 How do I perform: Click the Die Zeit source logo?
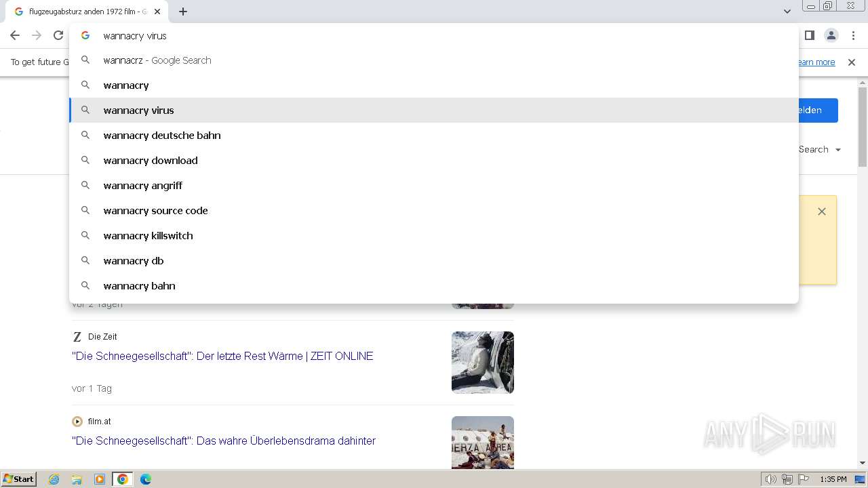(77, 337)
